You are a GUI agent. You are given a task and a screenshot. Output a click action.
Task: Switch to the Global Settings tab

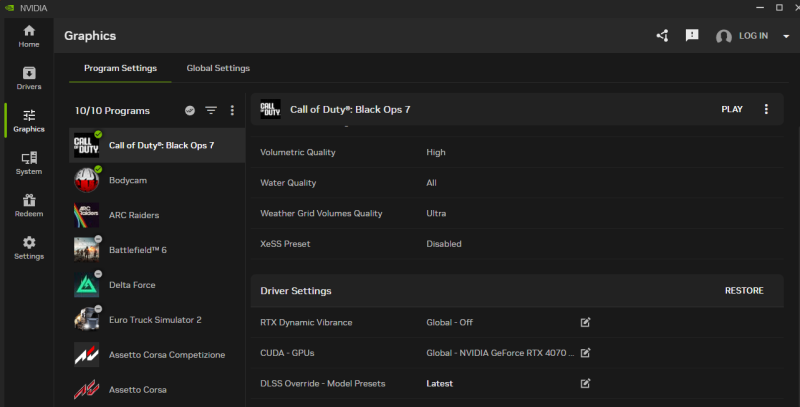[x=218, y=68]
